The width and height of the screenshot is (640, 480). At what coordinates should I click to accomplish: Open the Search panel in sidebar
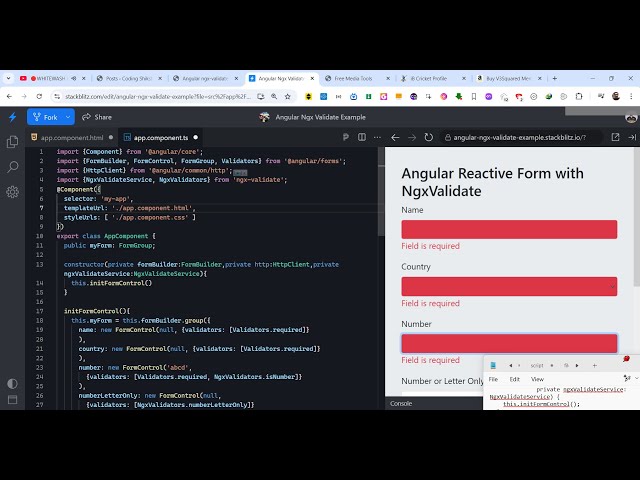point(12,166)
